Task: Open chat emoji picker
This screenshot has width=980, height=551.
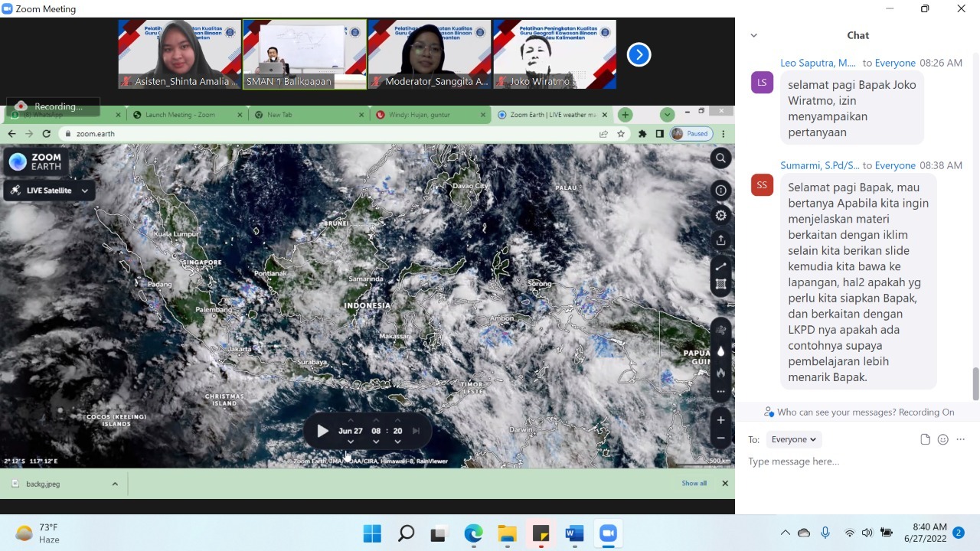Action: click(x=942, y=439)
